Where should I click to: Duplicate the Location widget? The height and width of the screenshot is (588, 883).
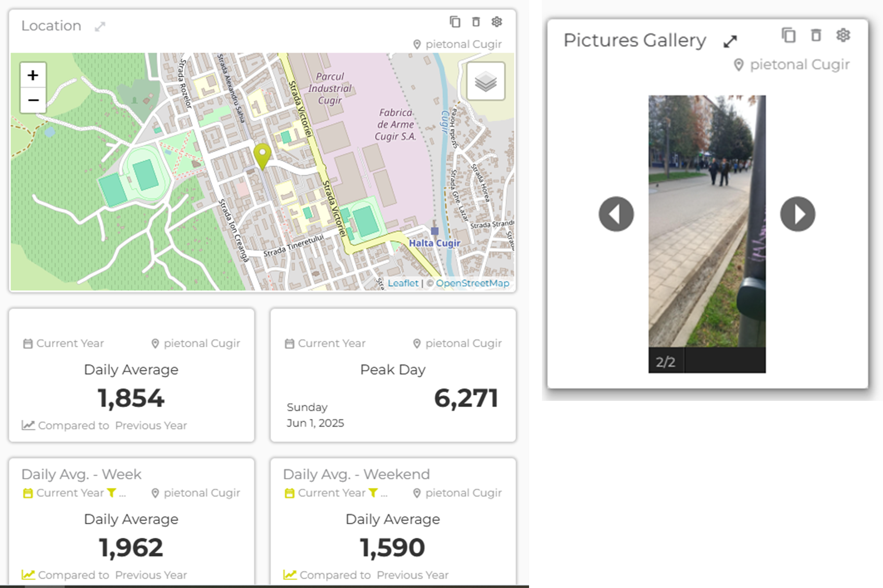click(x=455, y=22)
